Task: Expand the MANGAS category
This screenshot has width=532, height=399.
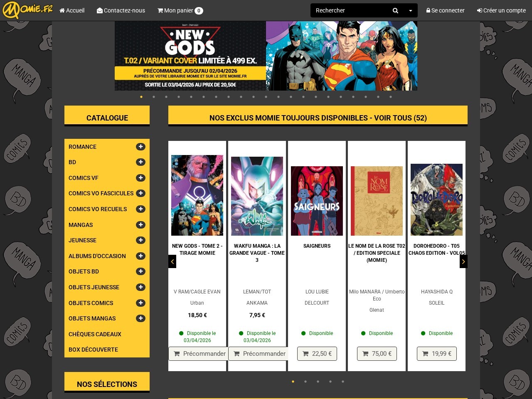Action: click(x=140, y=225)
